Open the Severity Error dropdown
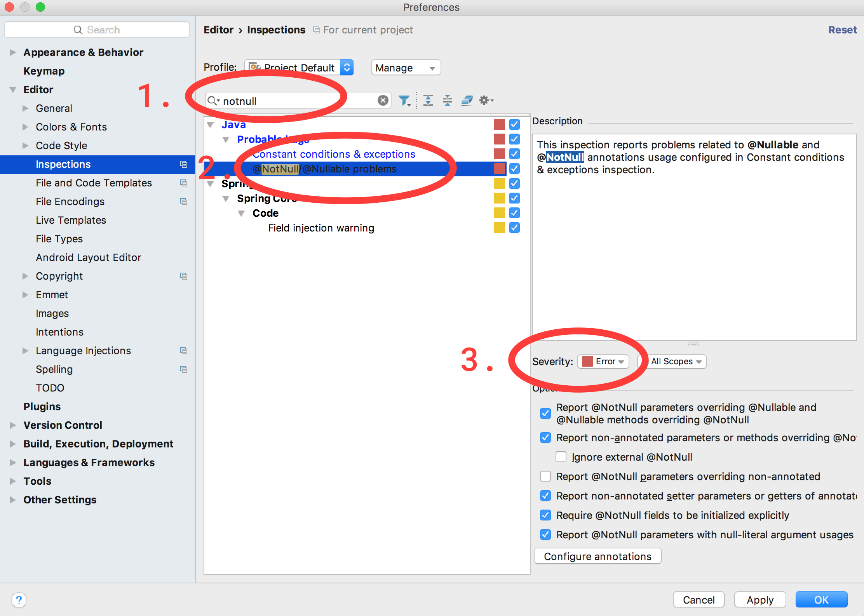 (x=603, y=362)
